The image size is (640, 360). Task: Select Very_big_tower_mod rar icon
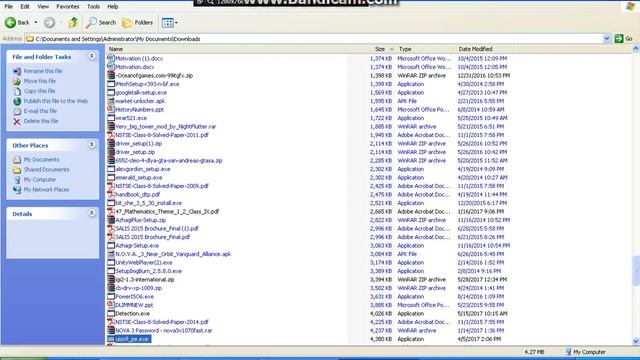point(111,127)
